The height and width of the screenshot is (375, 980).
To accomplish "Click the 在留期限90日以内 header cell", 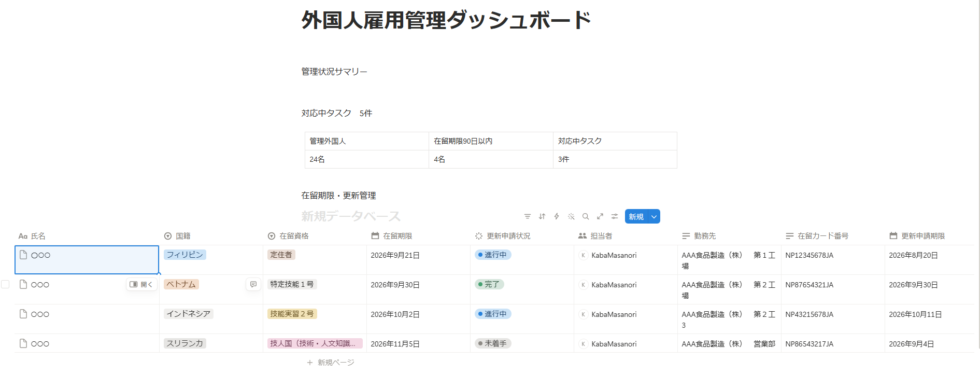I will (491, 141).
